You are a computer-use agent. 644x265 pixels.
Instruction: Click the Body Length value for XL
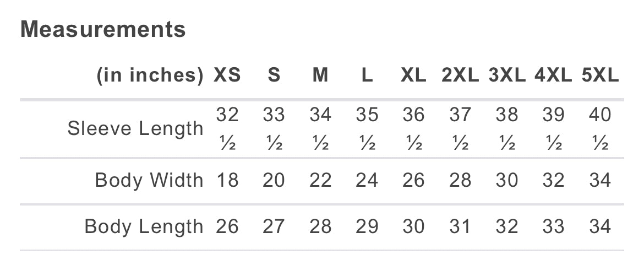[413, 226]
